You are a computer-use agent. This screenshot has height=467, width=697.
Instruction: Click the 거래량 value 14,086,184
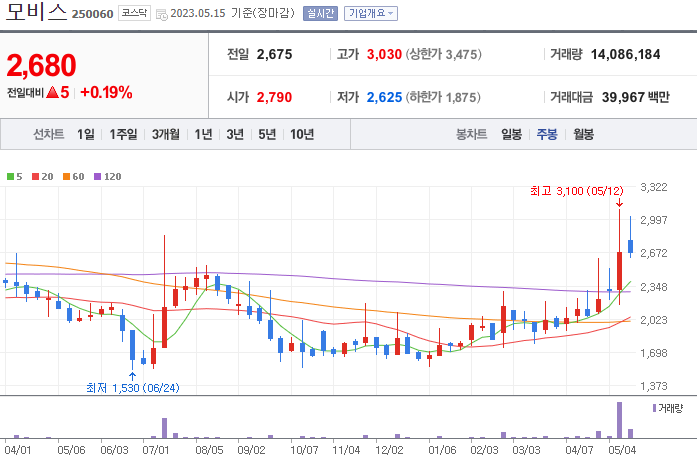point(625,54)
